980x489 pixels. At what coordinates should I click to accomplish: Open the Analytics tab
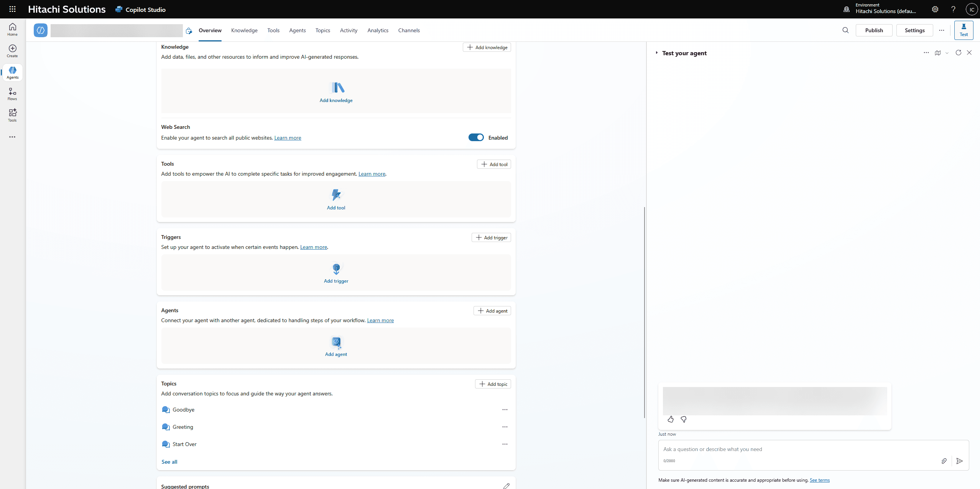(378, 30)
